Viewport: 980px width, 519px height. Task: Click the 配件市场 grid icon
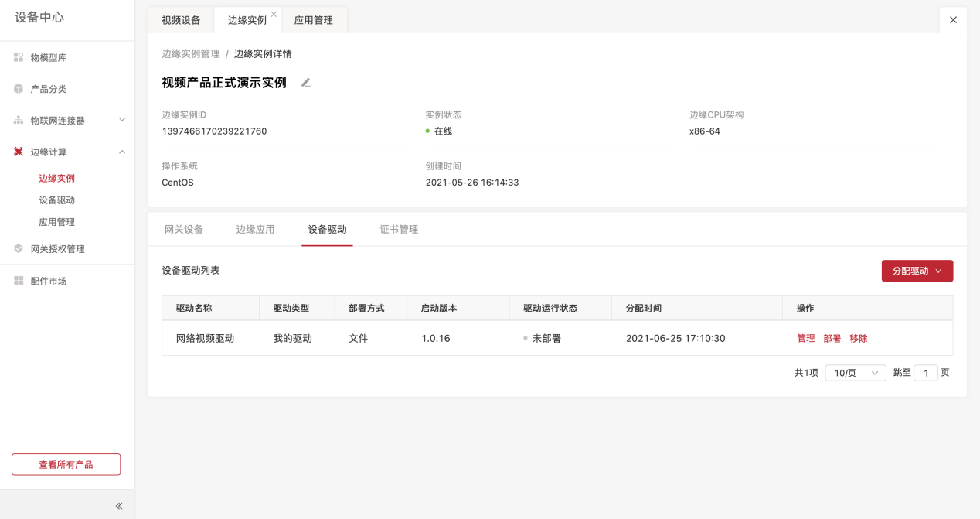pos(19,281)
